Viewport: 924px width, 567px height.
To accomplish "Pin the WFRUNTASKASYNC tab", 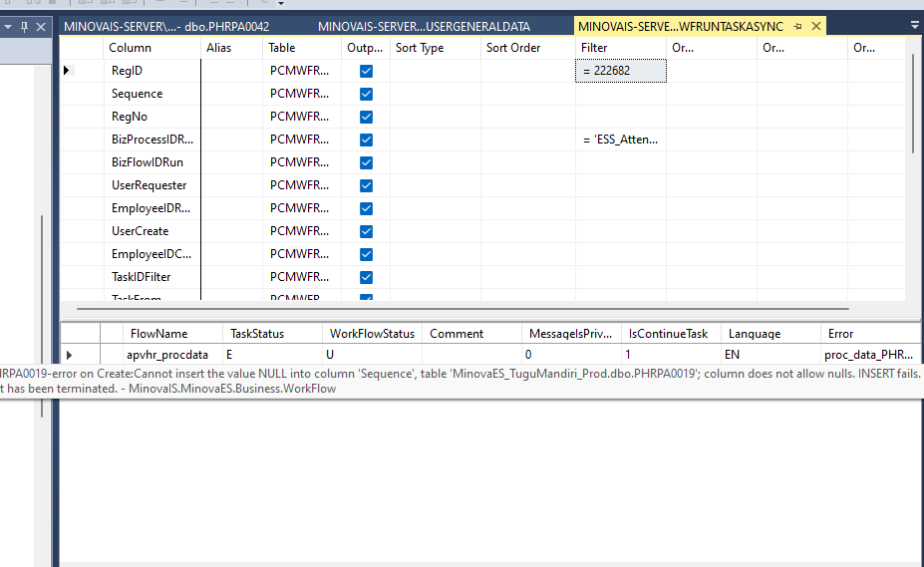I will click(x=798, y=26).
